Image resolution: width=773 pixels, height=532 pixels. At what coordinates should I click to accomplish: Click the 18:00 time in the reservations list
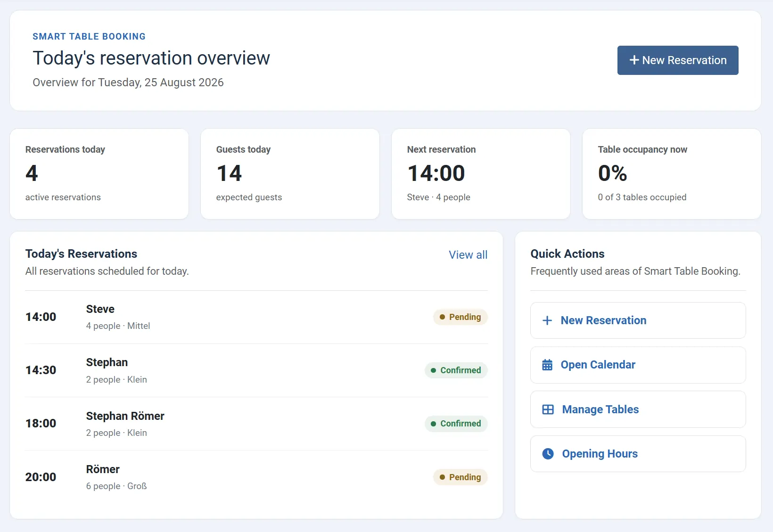coord(41,424)
